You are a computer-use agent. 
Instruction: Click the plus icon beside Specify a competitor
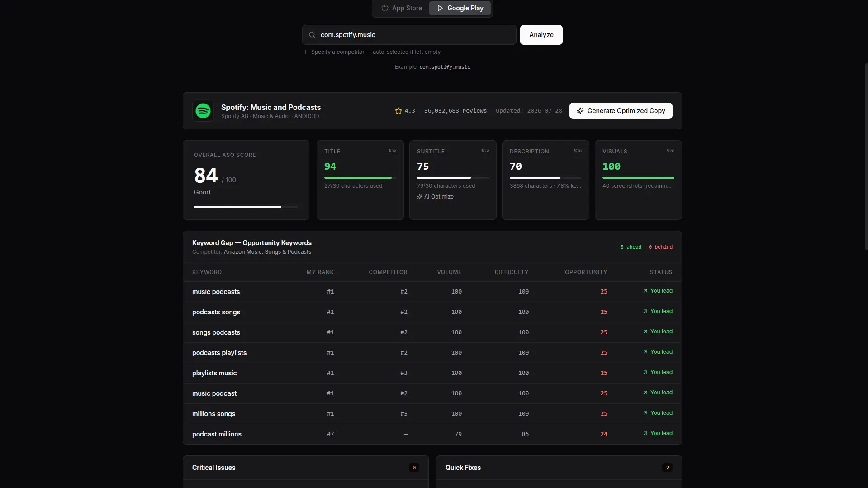click(305, 52)
